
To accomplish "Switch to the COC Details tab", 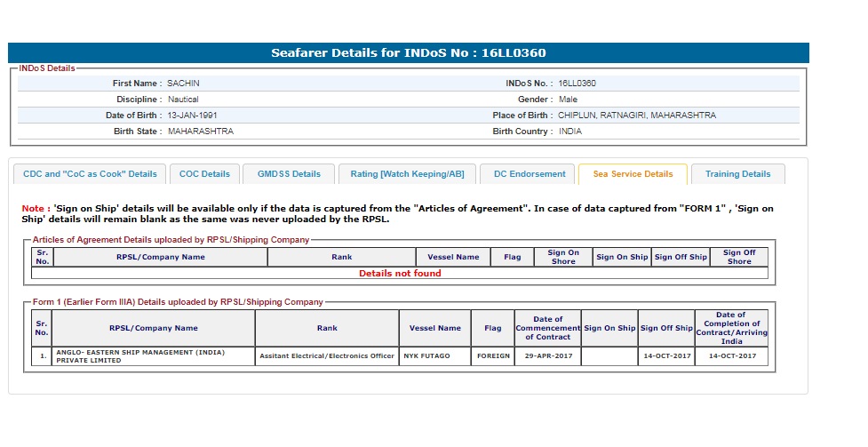I will point(204,174).
